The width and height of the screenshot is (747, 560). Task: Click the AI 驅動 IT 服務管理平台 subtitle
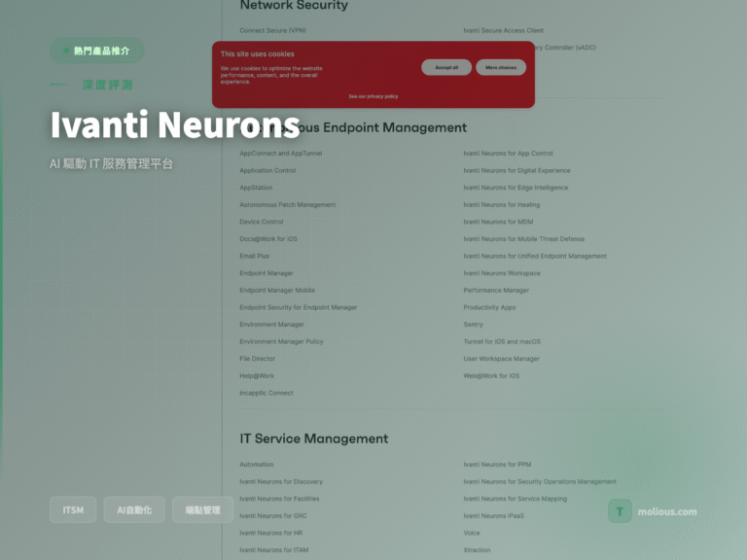(x=111, y=163)
